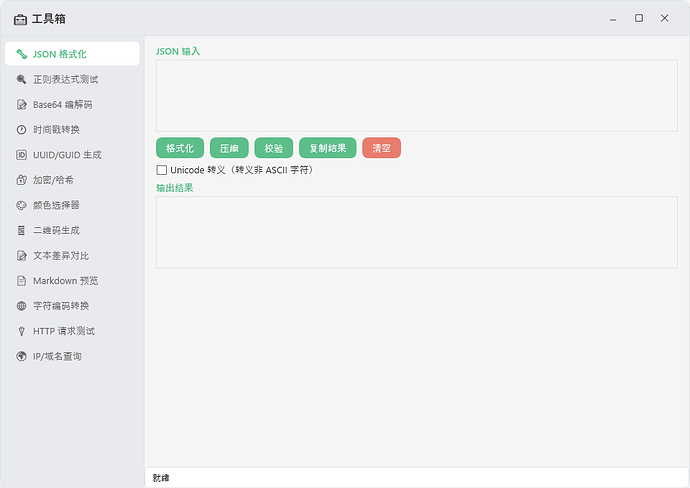Switch to 文本差异对比
This screenshot has height=488, width=690.
72,256
